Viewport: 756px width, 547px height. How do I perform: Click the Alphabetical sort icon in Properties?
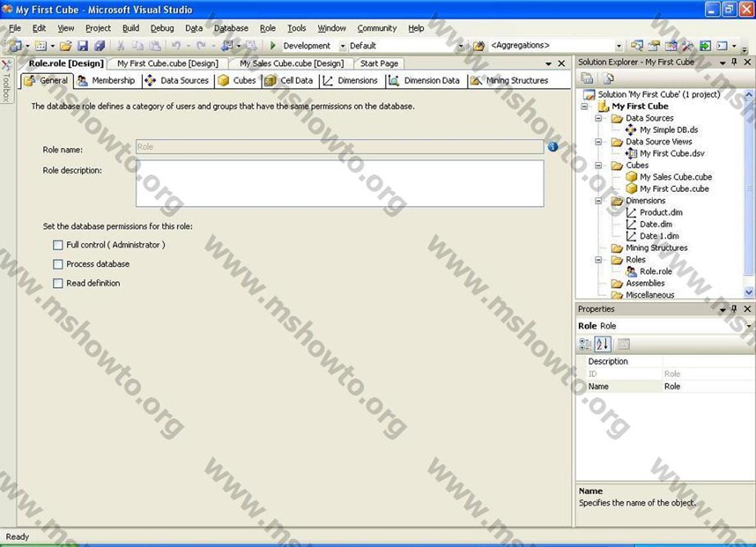pyautogui.click(x=603, y=344)
